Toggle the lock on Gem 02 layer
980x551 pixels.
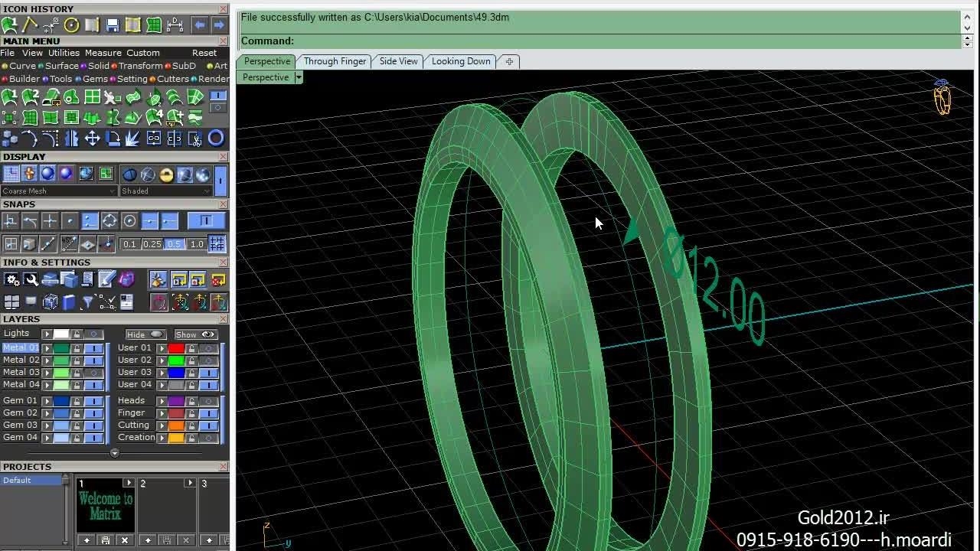(x=77, y=413)
